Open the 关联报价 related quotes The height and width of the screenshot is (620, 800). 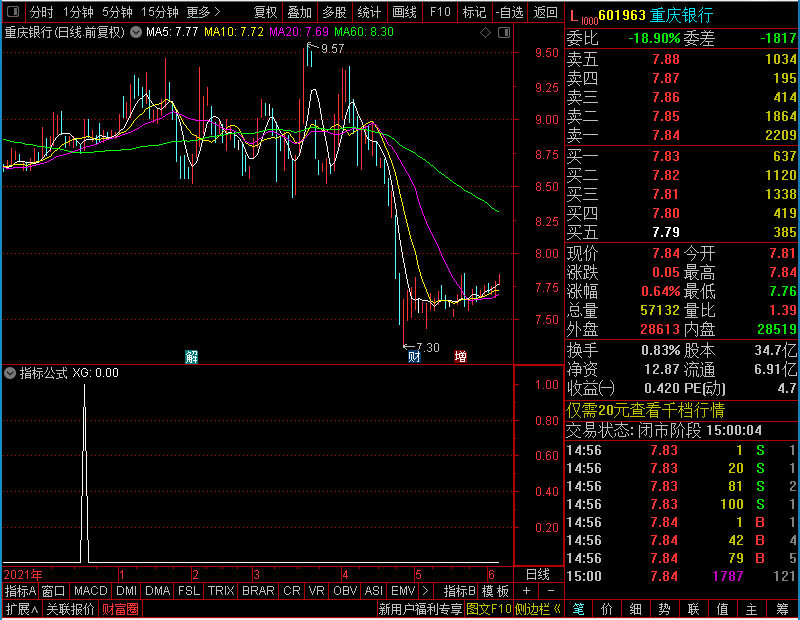coord(70,609)
